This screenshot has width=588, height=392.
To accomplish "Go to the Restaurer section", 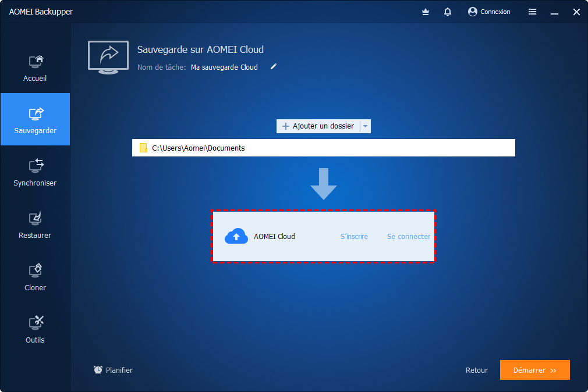I will click(35, 225).
